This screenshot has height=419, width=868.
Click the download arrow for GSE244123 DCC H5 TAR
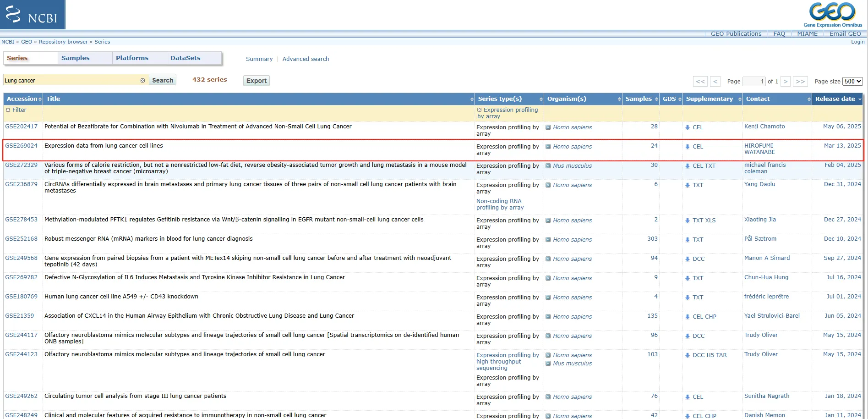(x=688, y=355)
